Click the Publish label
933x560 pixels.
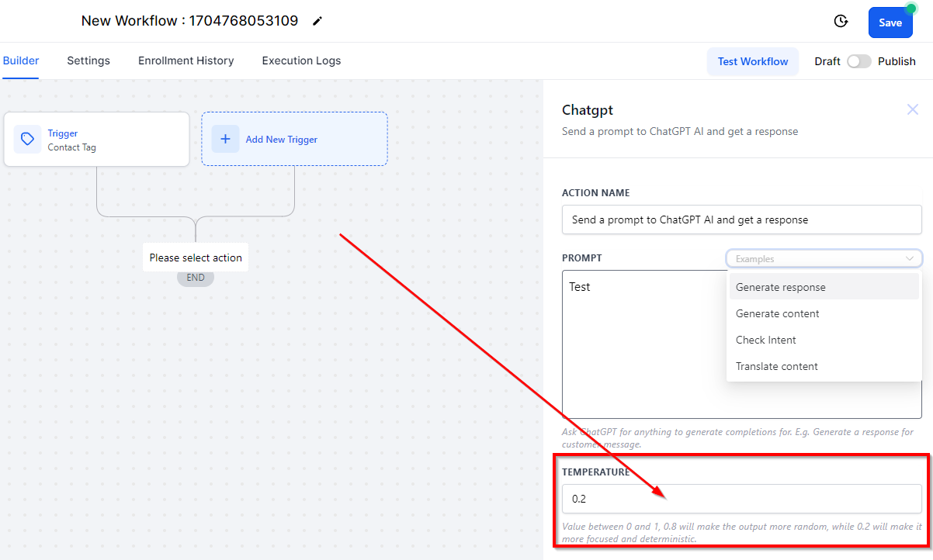[x=897, y=61]
